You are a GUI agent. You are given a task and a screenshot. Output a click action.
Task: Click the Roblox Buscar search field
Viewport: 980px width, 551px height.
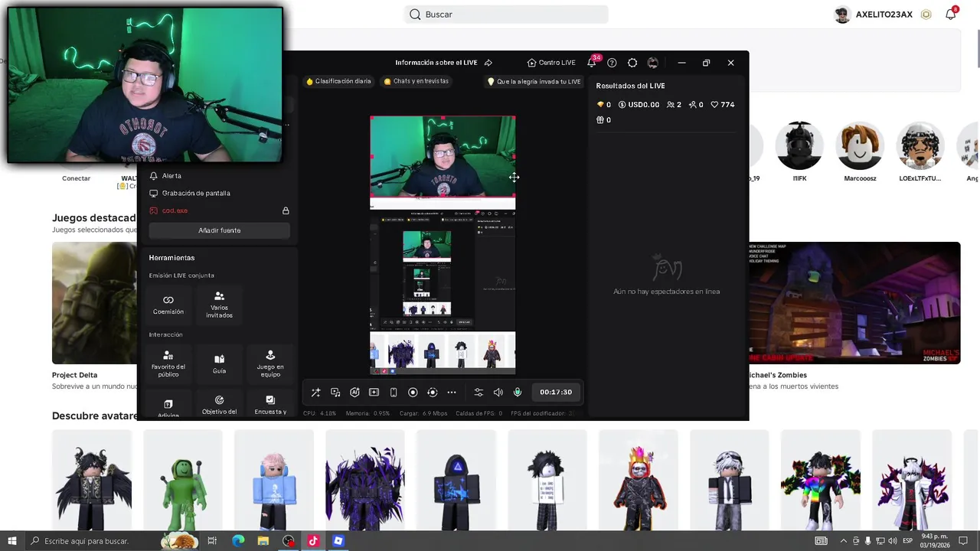507,15
